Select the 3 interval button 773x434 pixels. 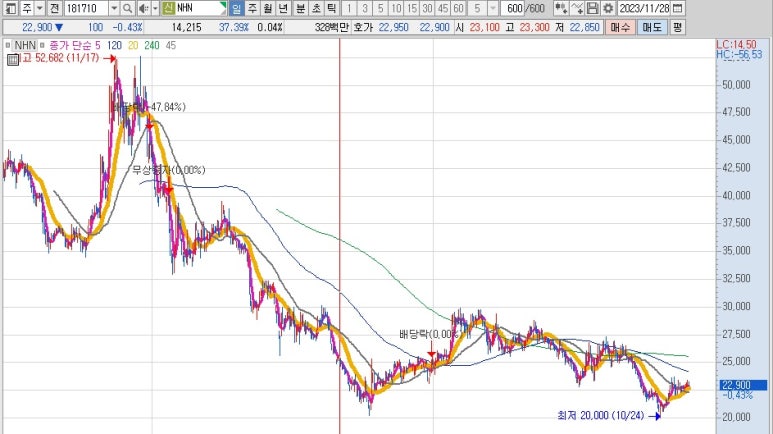pos(365,8)
